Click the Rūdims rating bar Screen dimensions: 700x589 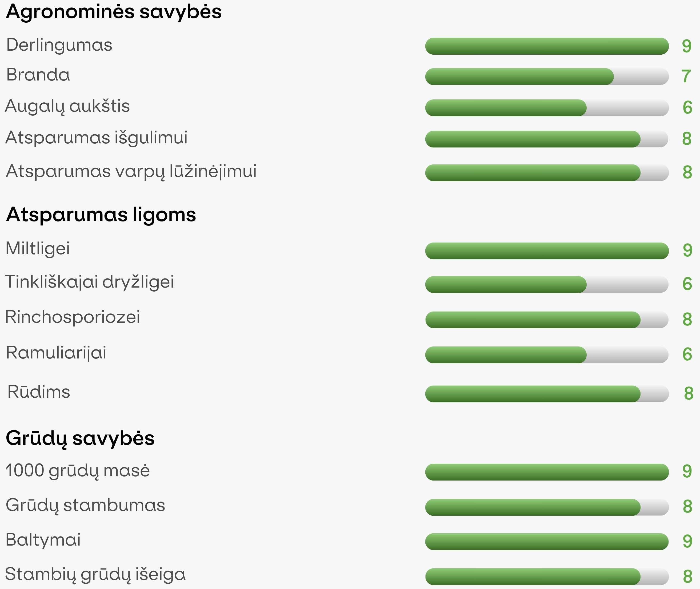(547, 394)
